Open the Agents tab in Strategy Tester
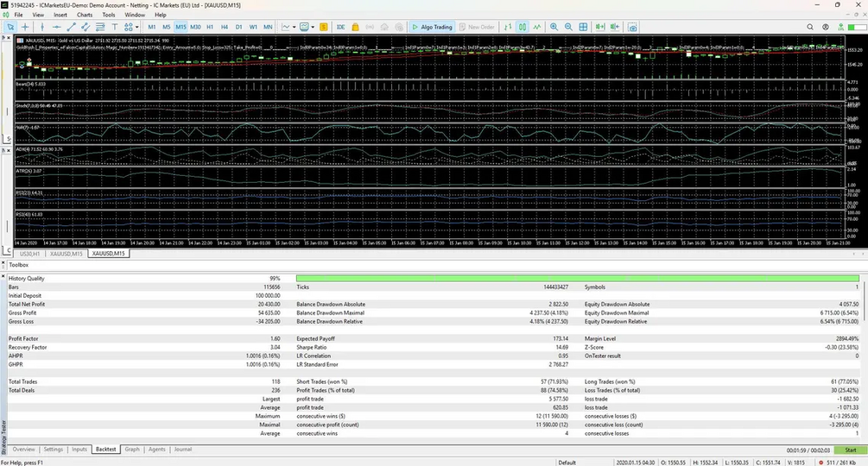 (x=156, y=450)
